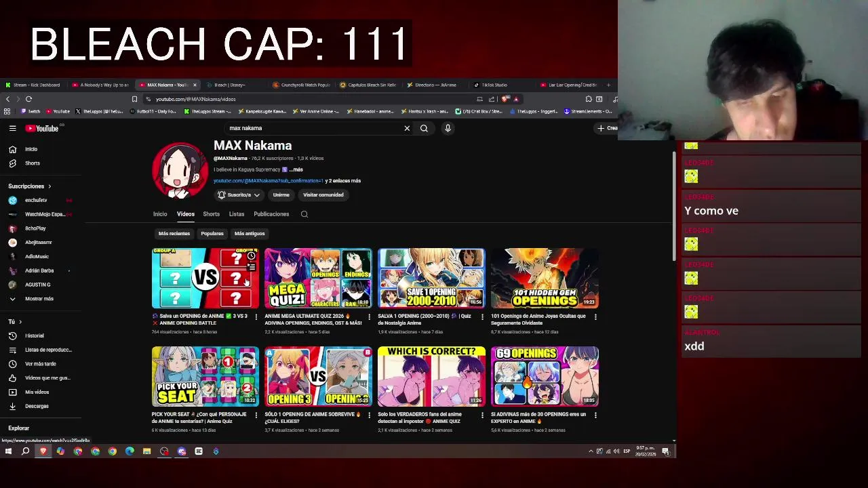Open 'SALVA 1 OPENING (2000-2010)' video thumbnail
This screenshot has width=868, height=488.
tap(431, 278)
